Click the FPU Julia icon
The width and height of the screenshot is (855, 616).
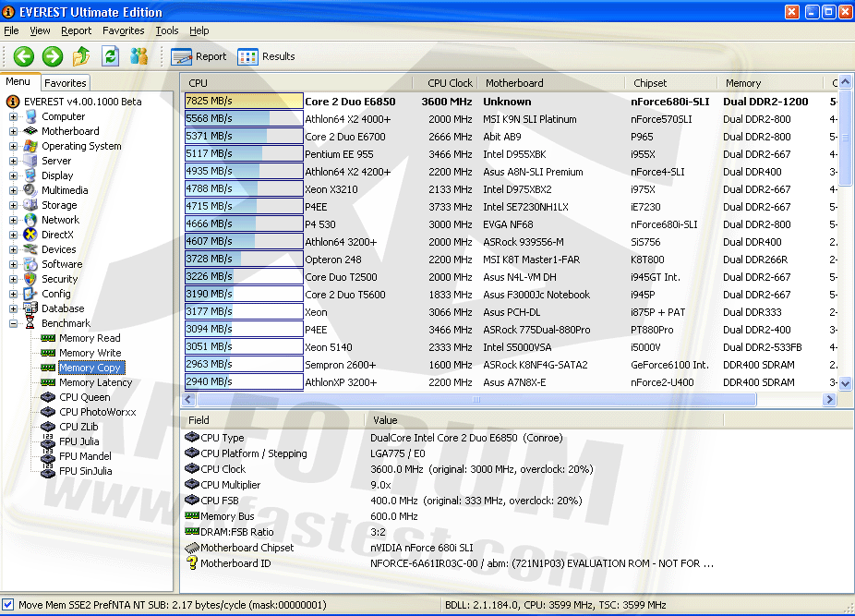pyautogui.click(x=48, y=441)
